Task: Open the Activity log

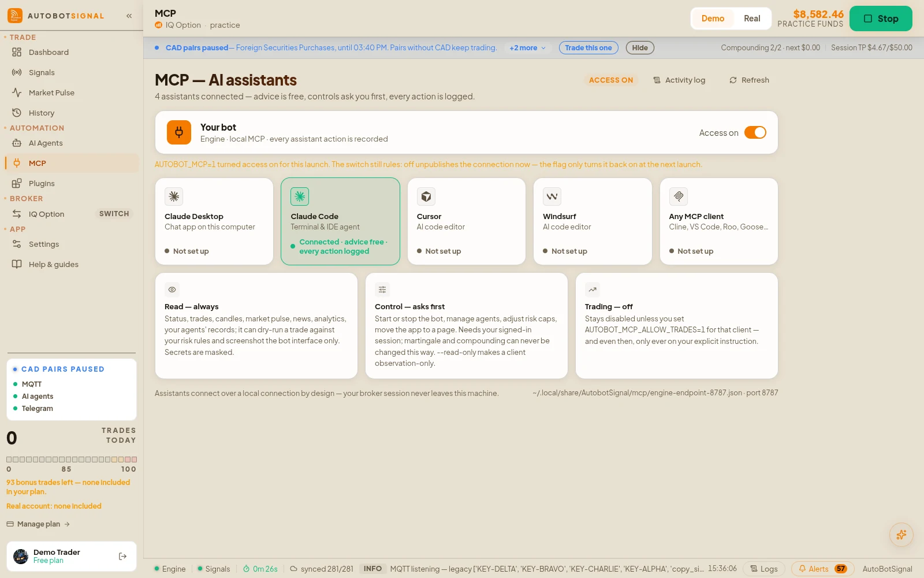Action: pos(679,80)
